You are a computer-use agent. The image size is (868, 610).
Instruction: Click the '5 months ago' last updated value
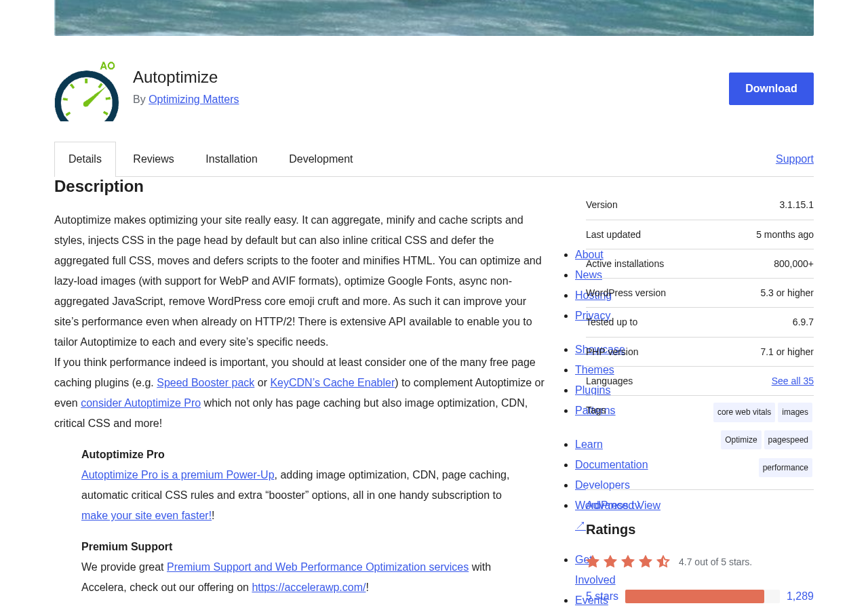(785, 235)
